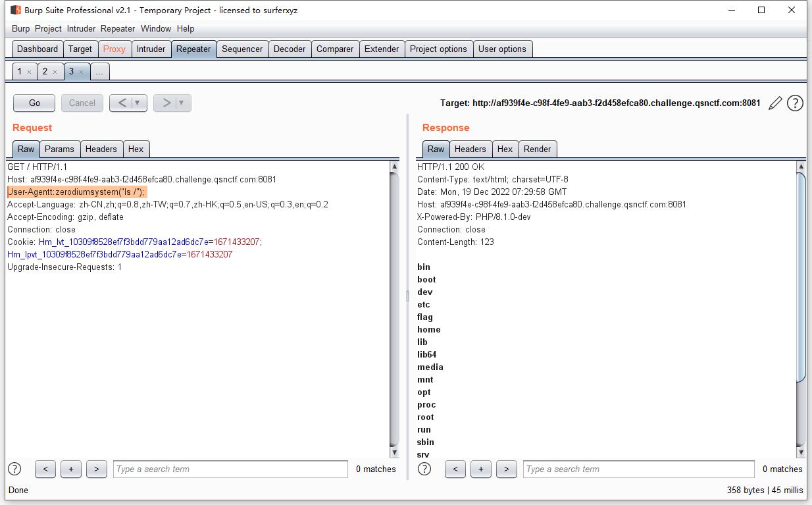Go to previous request in history
Viewport: 812px width, 505px height.
point(122,103)
